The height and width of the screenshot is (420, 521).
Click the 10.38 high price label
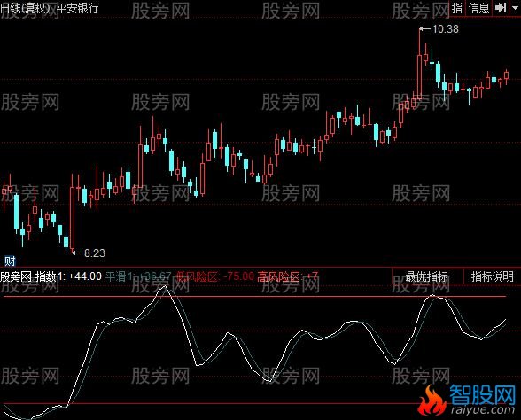(445, 29)
